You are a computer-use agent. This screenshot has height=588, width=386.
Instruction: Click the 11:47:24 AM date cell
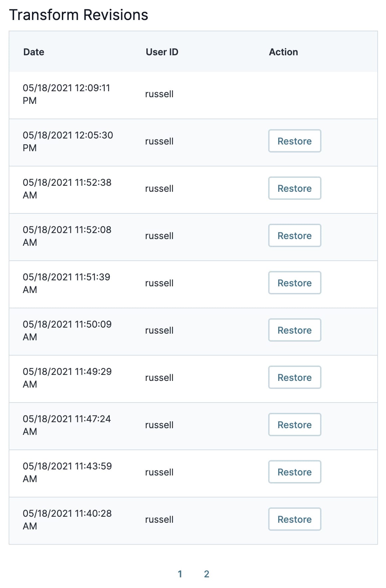[67, 425]
